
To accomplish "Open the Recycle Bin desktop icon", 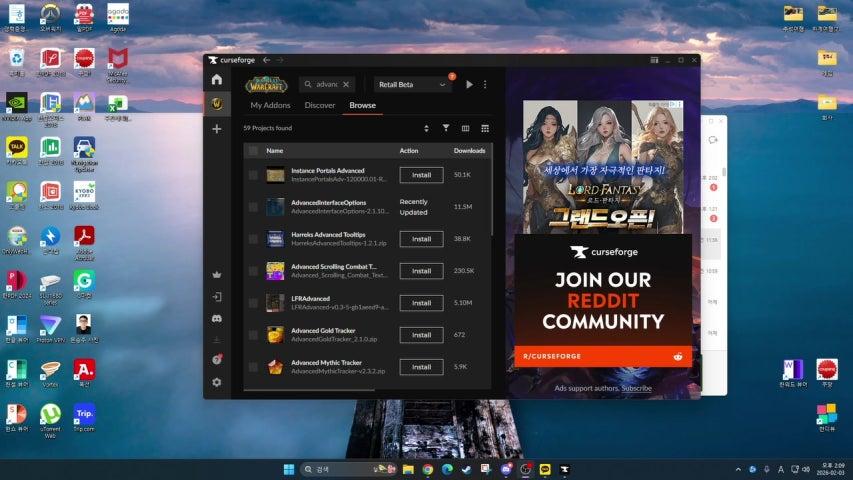I will pos(17,61).
